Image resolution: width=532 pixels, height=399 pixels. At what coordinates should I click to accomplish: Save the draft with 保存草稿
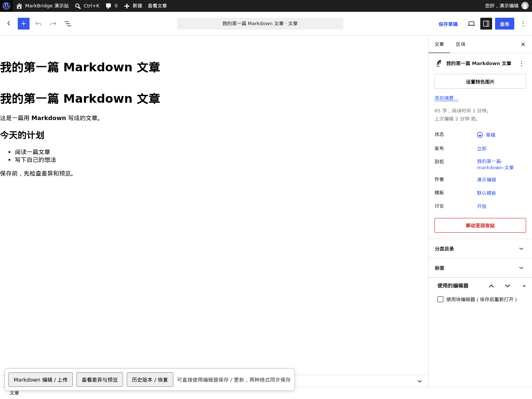point(448,24)
